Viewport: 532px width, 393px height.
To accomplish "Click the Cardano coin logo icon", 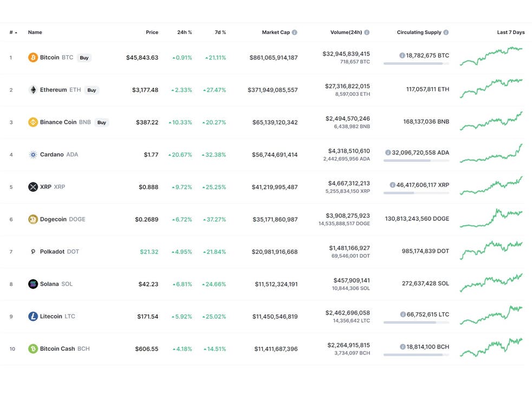I will (33, 155).
